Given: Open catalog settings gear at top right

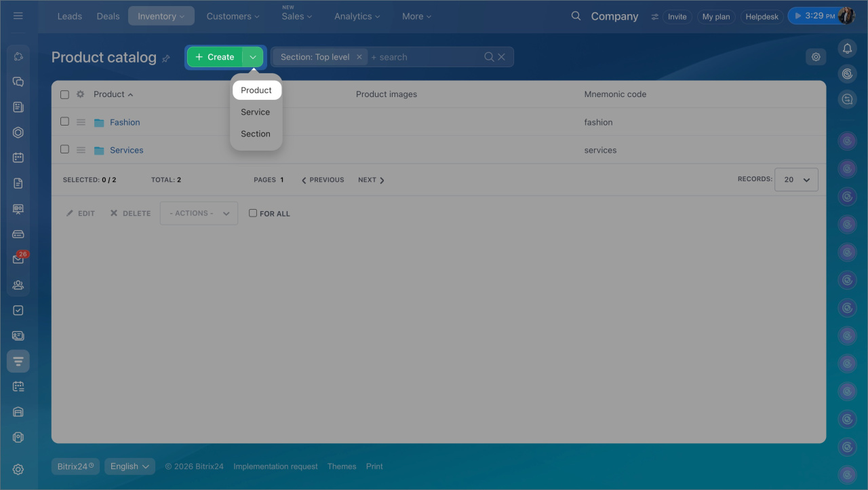Looking at the screenshot, I should click(816, 57).
